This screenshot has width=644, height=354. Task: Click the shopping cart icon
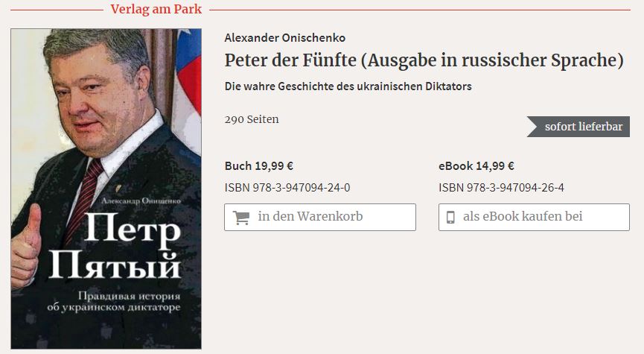pyautogui.click(x=241, y=218)
